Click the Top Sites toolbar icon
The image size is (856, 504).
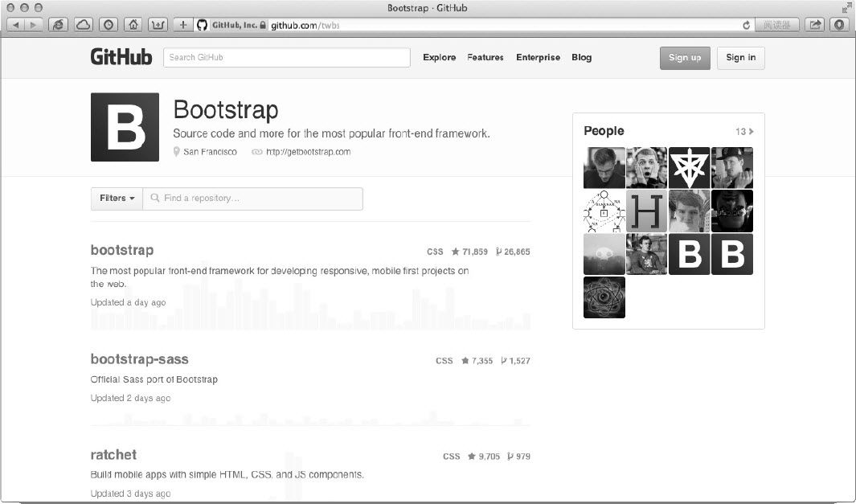point(158,25)
